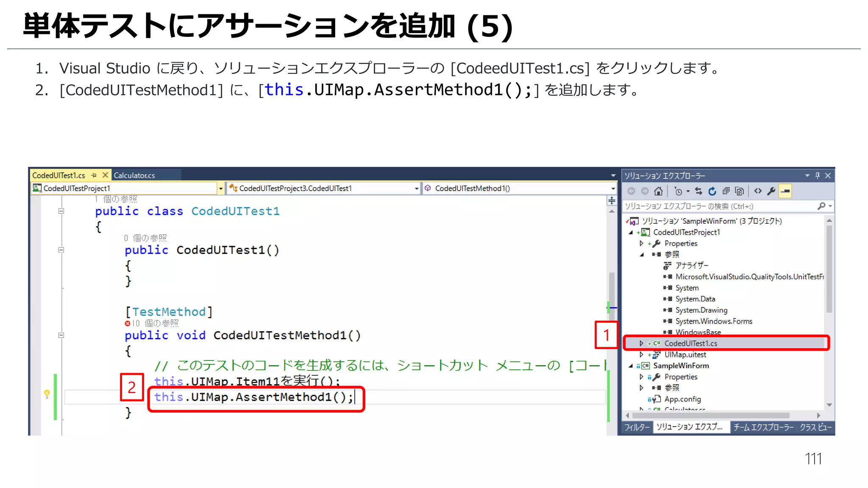The height and width of the screenshot is (488, 868).
Task: Refresh the Solution Explorer tree
Action: (x=712, y=191)
